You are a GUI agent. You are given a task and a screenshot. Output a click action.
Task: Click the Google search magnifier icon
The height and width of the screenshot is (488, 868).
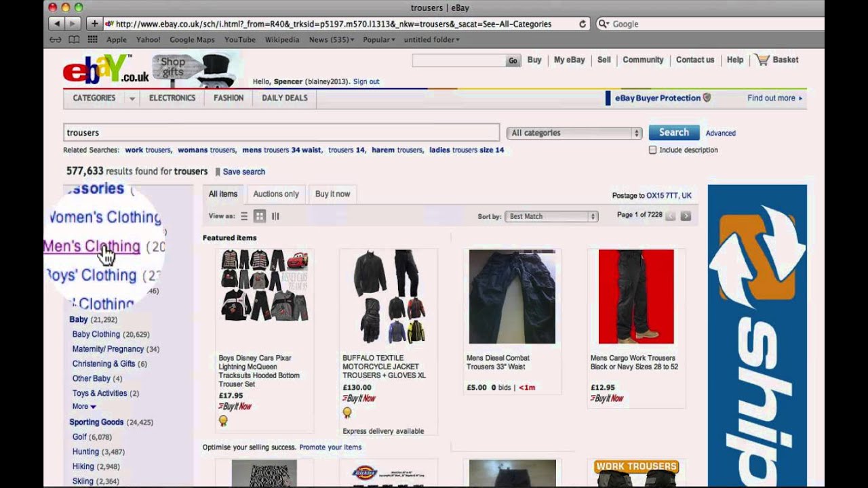click(604, 24)
